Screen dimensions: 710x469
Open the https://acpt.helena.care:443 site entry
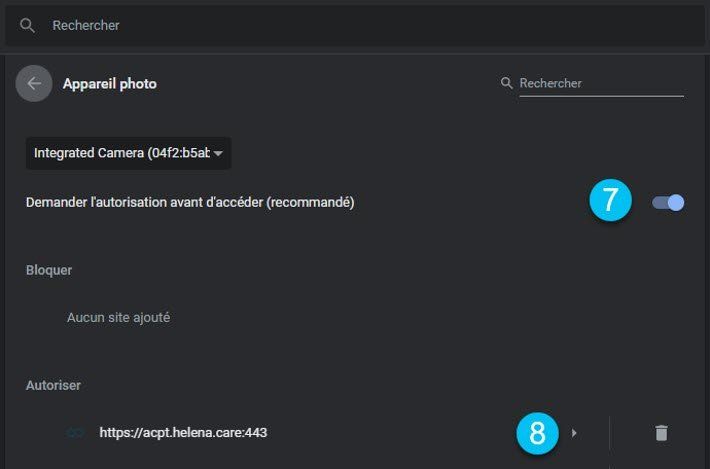click(183, 433)
